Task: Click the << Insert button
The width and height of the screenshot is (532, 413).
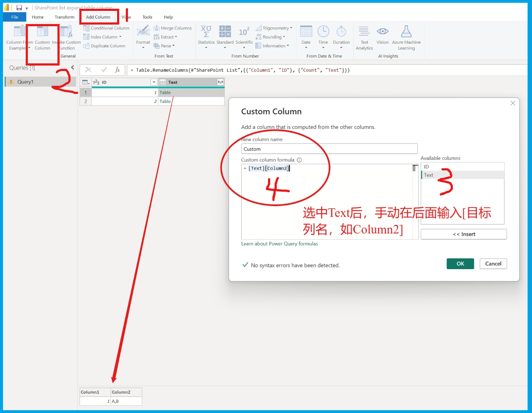Action: pyautogui.click(x=463, y=234)
